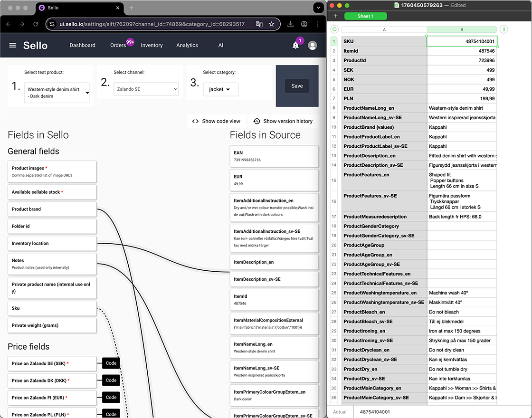
Task: Add a new sheet with the plus icon
Action: pos(335,16)
